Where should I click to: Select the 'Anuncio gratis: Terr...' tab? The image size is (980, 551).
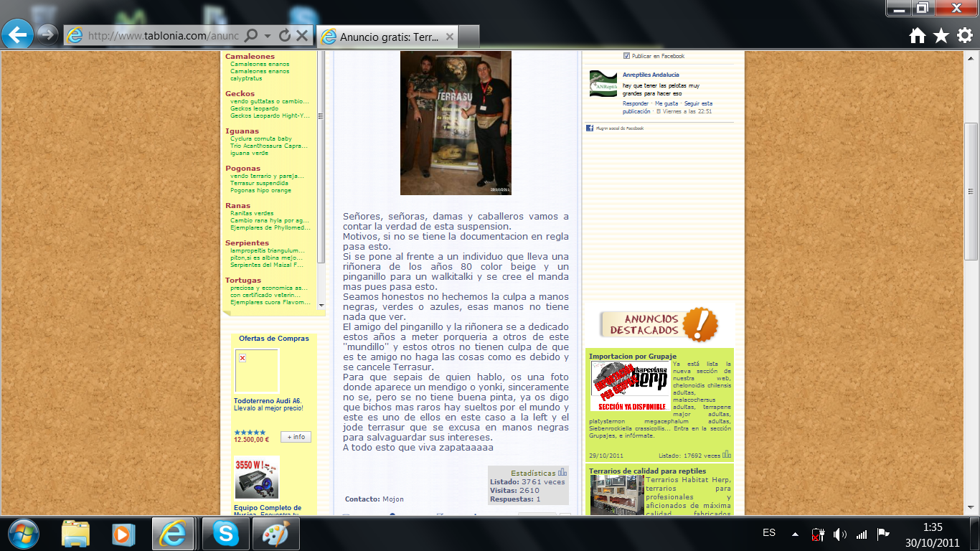tap(387, 36)
